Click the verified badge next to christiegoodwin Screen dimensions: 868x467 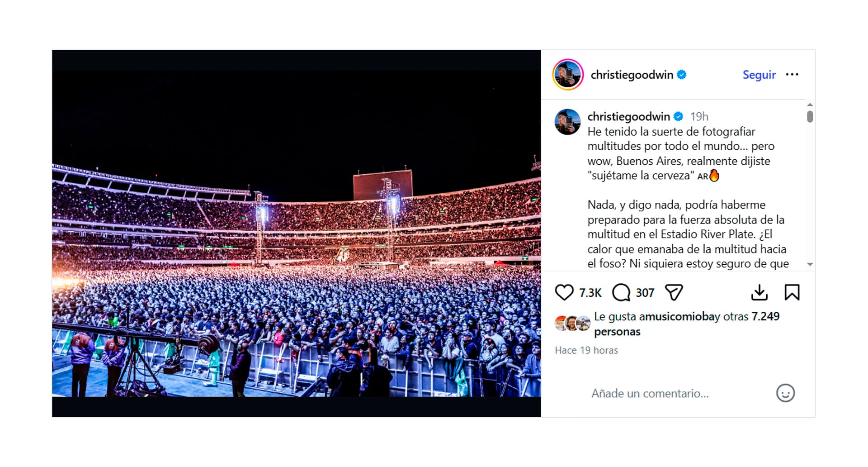(x=682, y=74)
